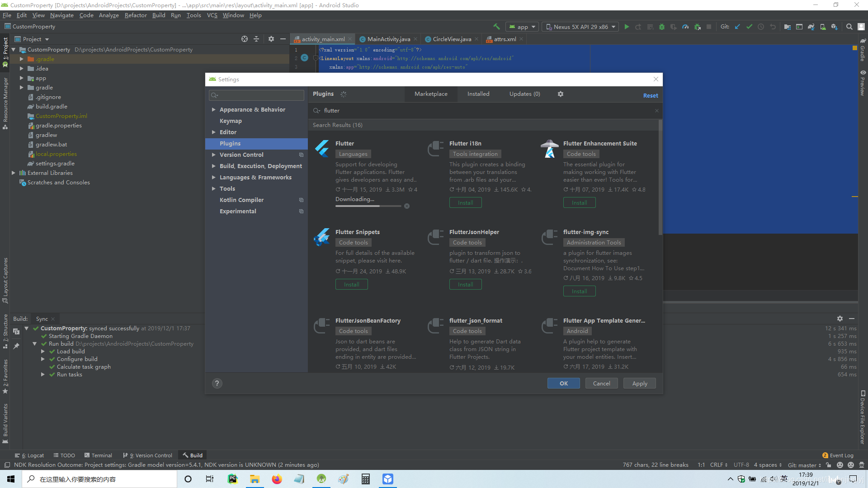
Task: Click the Flutter plugin logo
Action: coord(322,148)
